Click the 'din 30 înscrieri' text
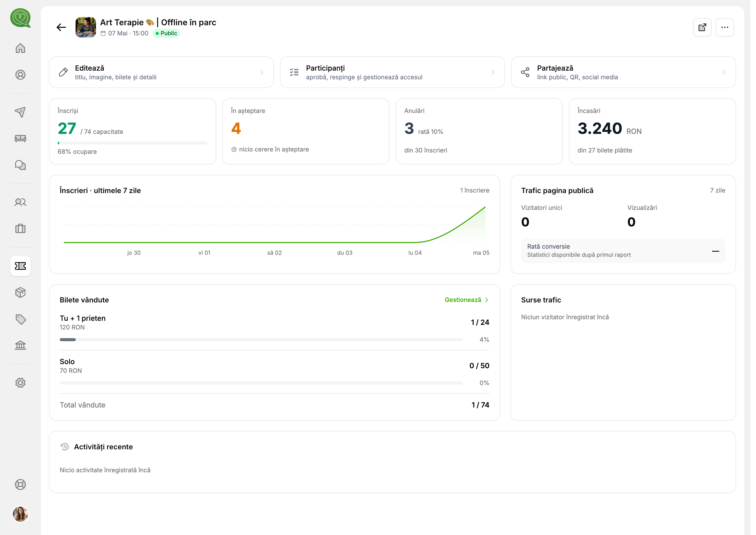 (x=426, y=150)
